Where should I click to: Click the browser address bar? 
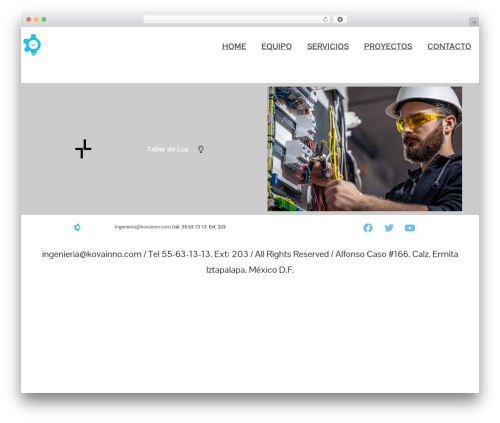pyautogui.click(x=236, y=19)
